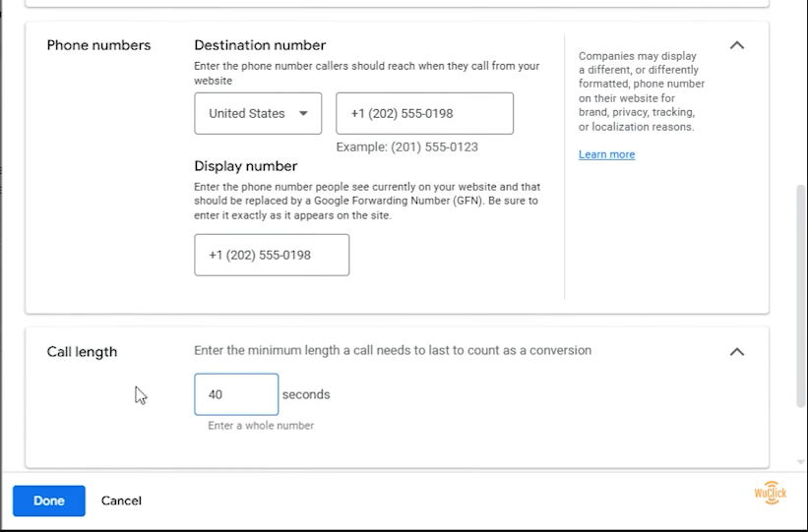The image size is (808, 532).
Task: Click the Enter a whole number hint
Action: pos(261,426)
